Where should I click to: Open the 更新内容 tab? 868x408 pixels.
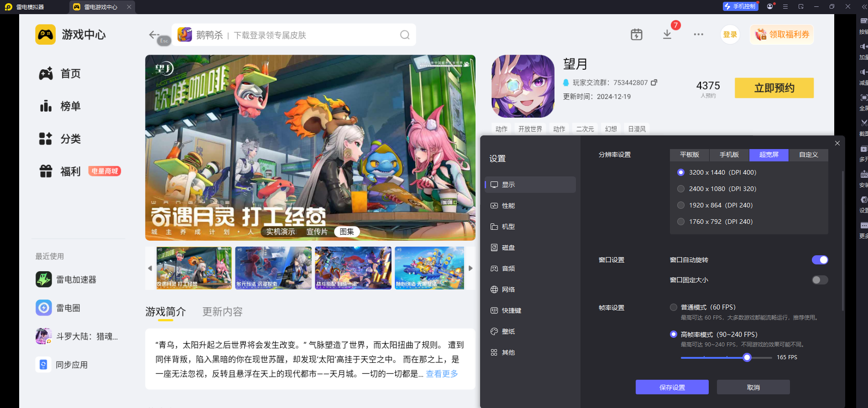pos(223,312)
